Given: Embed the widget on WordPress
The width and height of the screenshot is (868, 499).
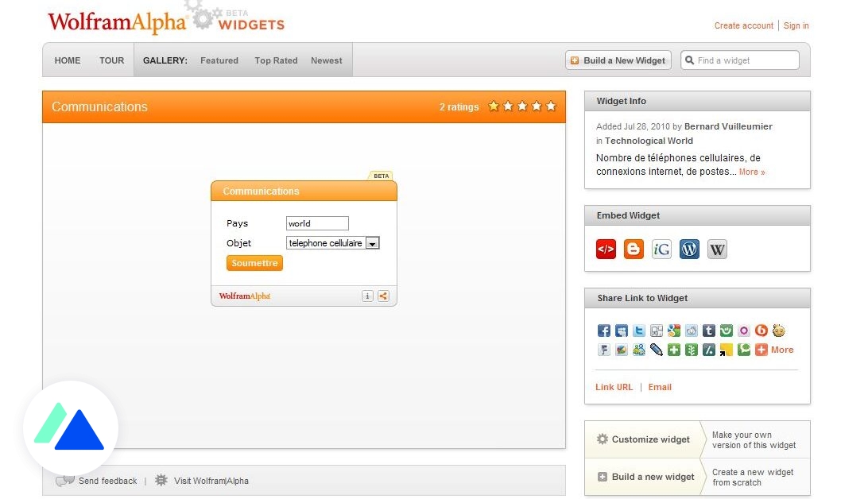Looking at the screenshot, I should click(x=689, y=249).
